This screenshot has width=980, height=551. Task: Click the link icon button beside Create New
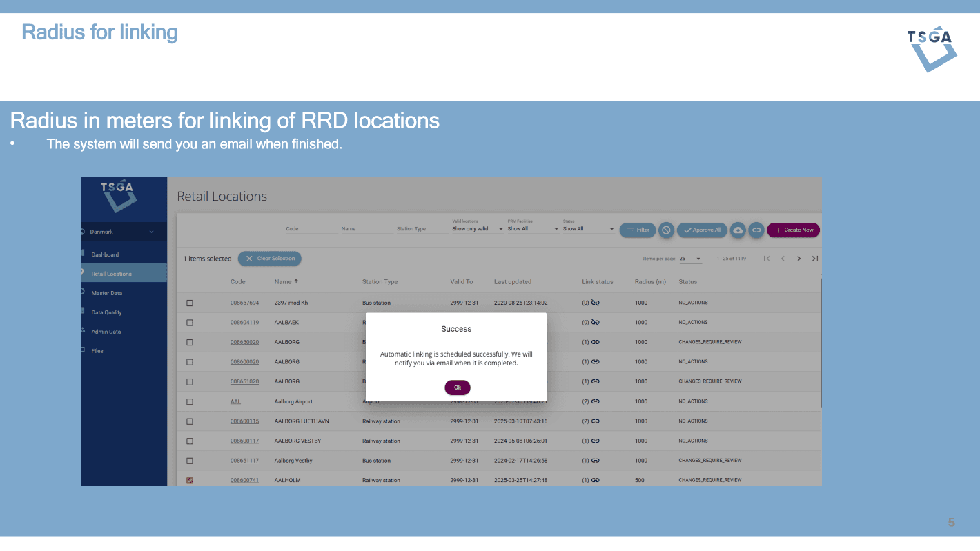tap(756, 230)
